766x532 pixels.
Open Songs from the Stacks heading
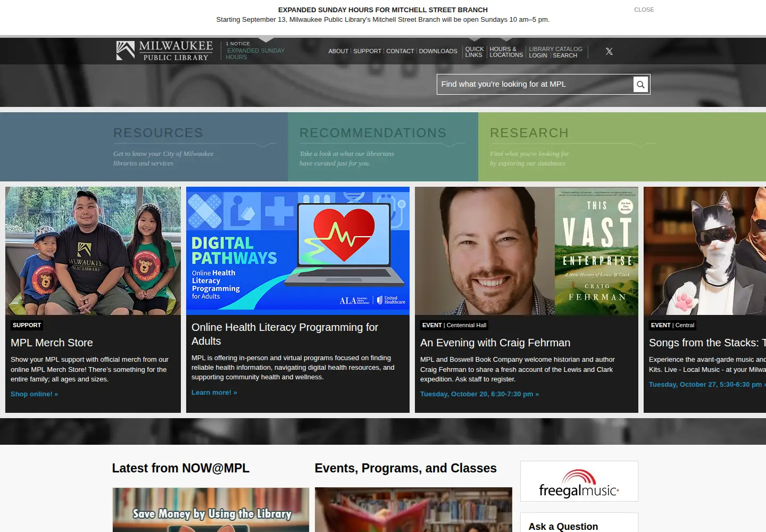707,343
